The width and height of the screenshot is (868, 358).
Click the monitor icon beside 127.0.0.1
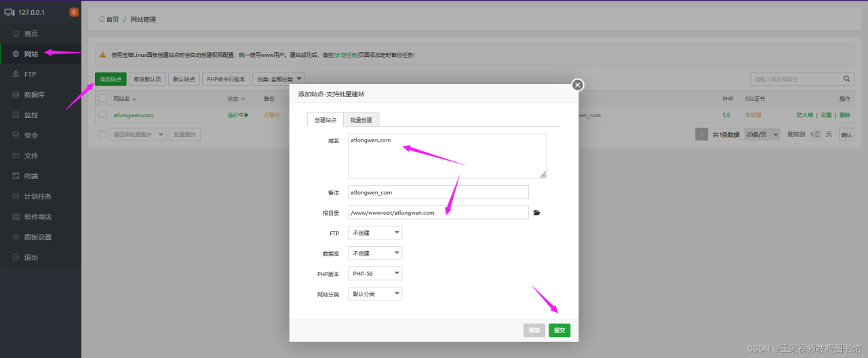pyautogui.click(x=9, y=12)
